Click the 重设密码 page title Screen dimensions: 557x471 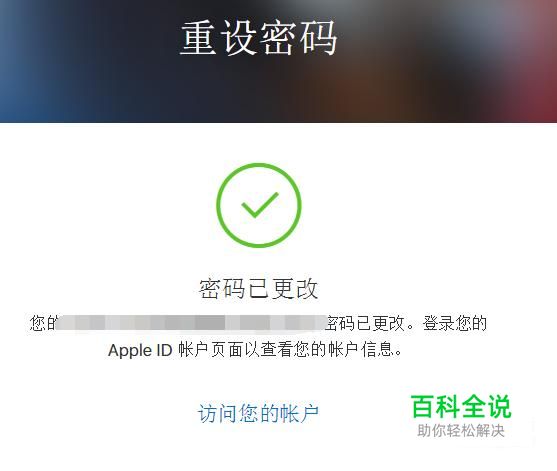259,38
